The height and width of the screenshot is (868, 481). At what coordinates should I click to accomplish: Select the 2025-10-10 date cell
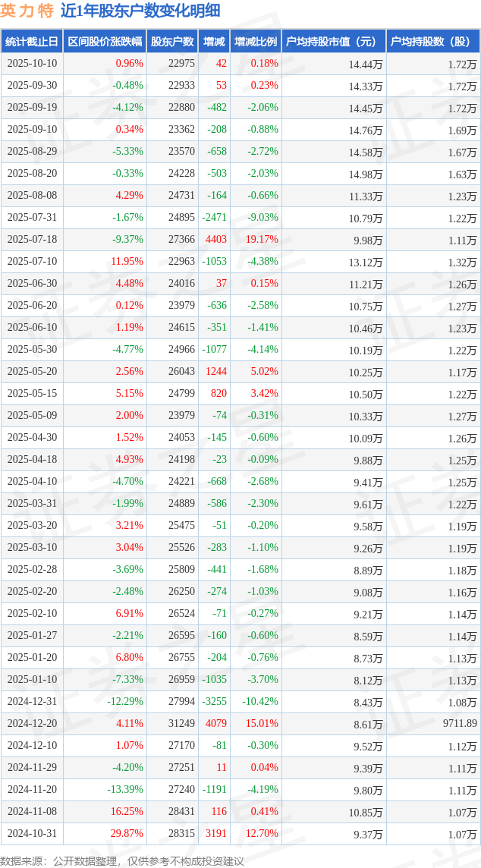[x=32, y=64]
